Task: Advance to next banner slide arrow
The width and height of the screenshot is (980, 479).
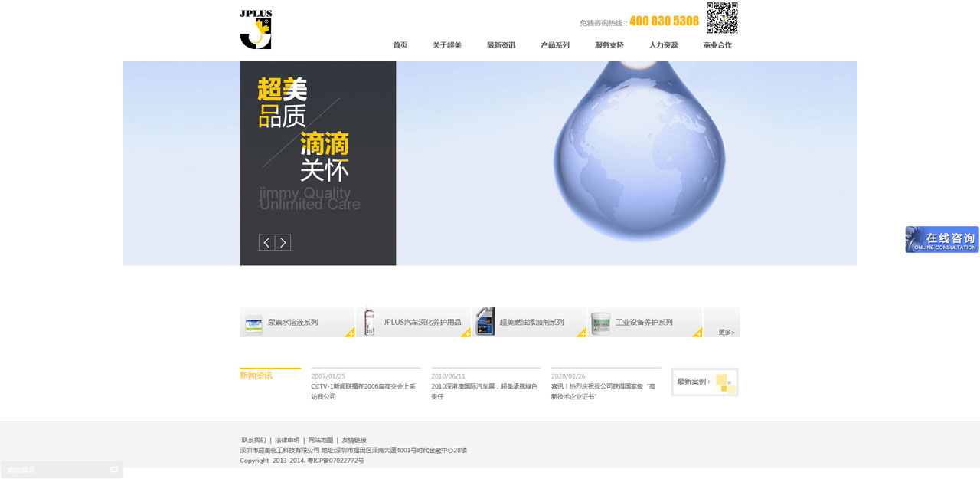Action: [283, 242]
